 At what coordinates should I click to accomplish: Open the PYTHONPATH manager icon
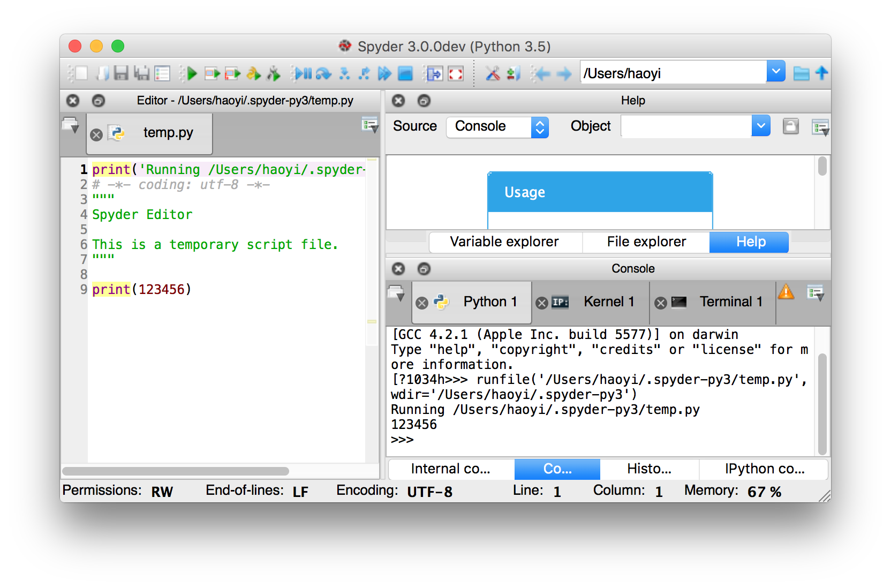coord(514,73)
